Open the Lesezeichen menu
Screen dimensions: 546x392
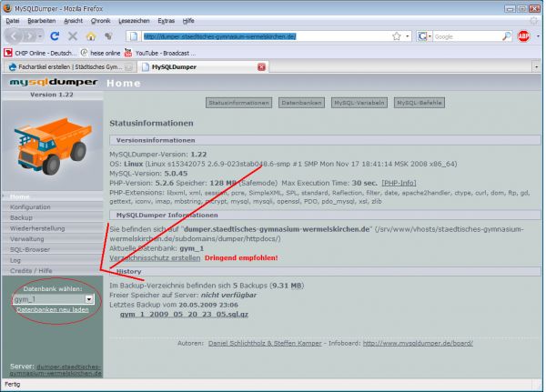point(134,21)
